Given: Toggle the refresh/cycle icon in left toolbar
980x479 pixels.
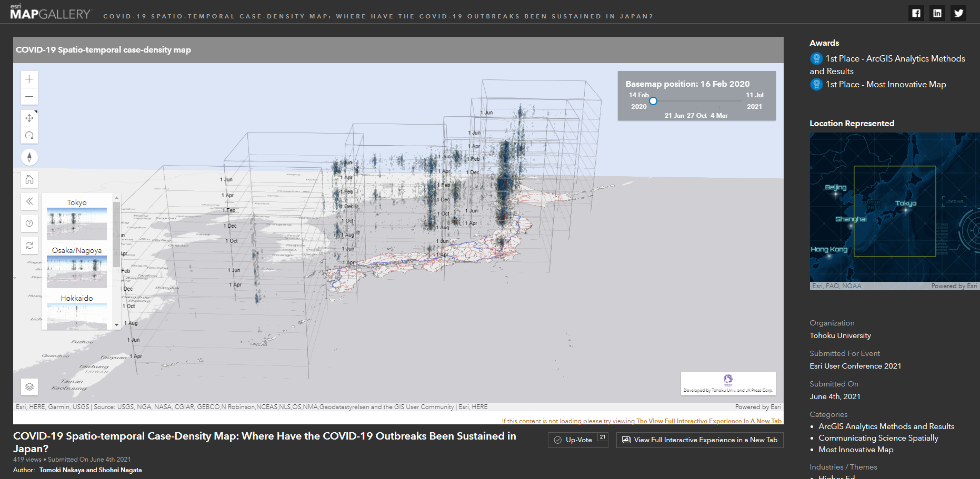Looking at the screenshot, I should 29,246.
